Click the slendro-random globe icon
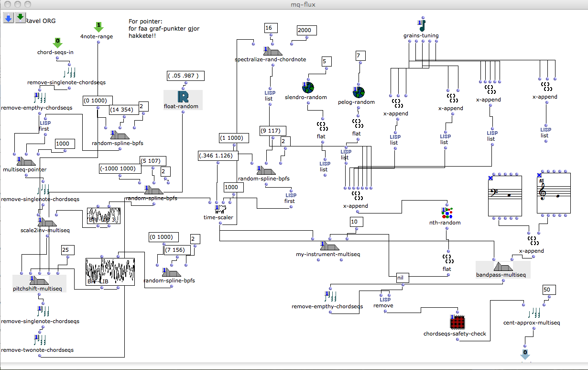The height and width of the screenshot is (370, 588). 307,88
